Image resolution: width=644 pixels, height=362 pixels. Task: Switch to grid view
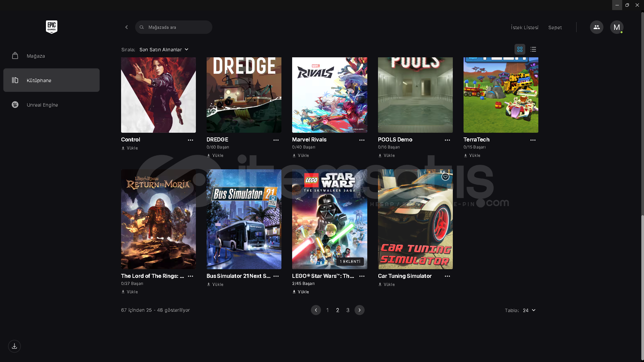click(520, 50)
